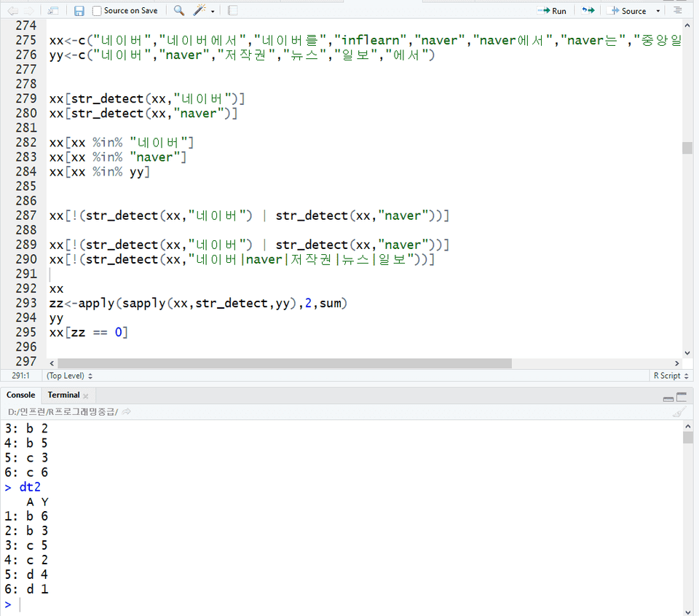
Task: Minimize the console pane
Action: point(668,398)
